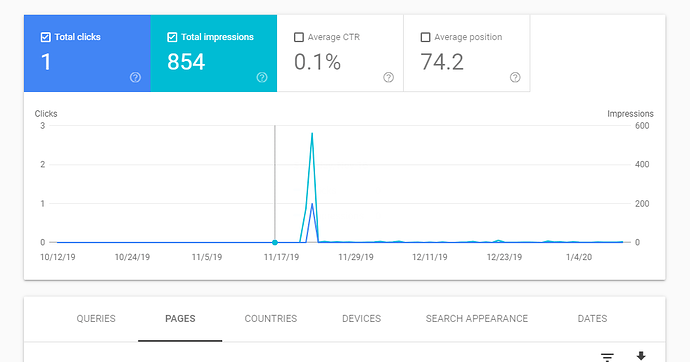Enable the Average CTR checkbox
The height and width of the screenshot is (362, 690).
pyautogui.click(x=299, y=37)
